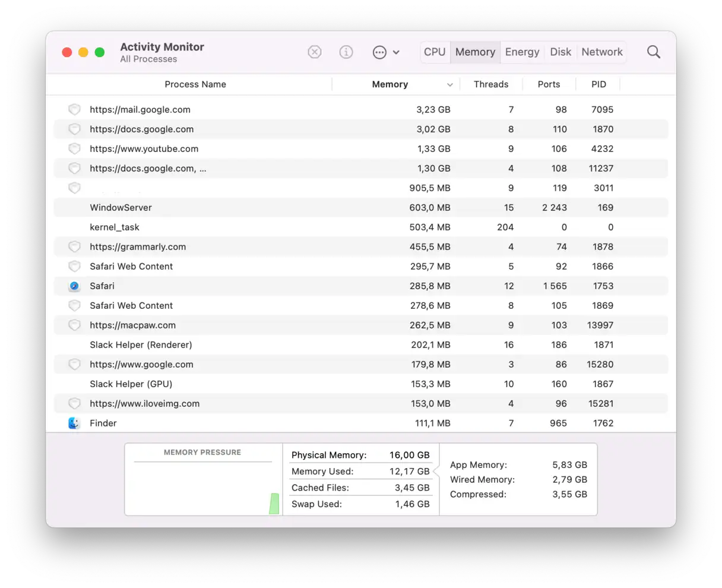Switch to the CPU tab
The height and width of the screenshot is (588, 722).
(435, 52)
